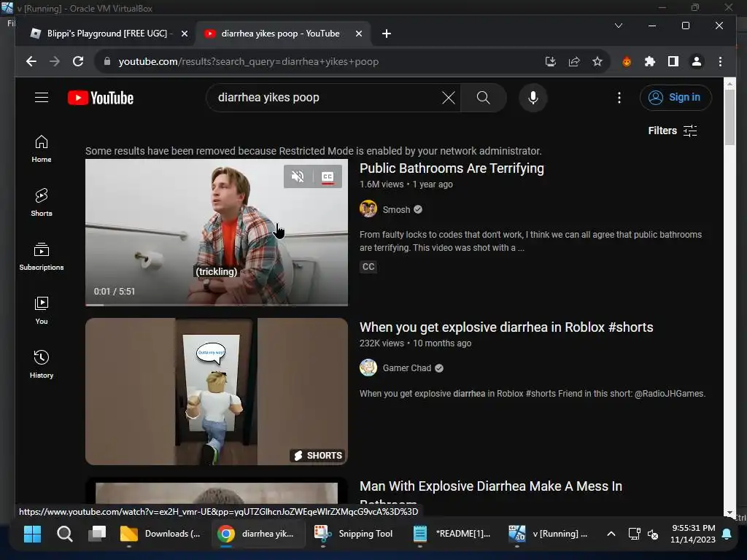Screen dimensions: 747x560
Task: Switch to VirtualBox v [Running] taskbar item
Action: (x=549, y=534)
